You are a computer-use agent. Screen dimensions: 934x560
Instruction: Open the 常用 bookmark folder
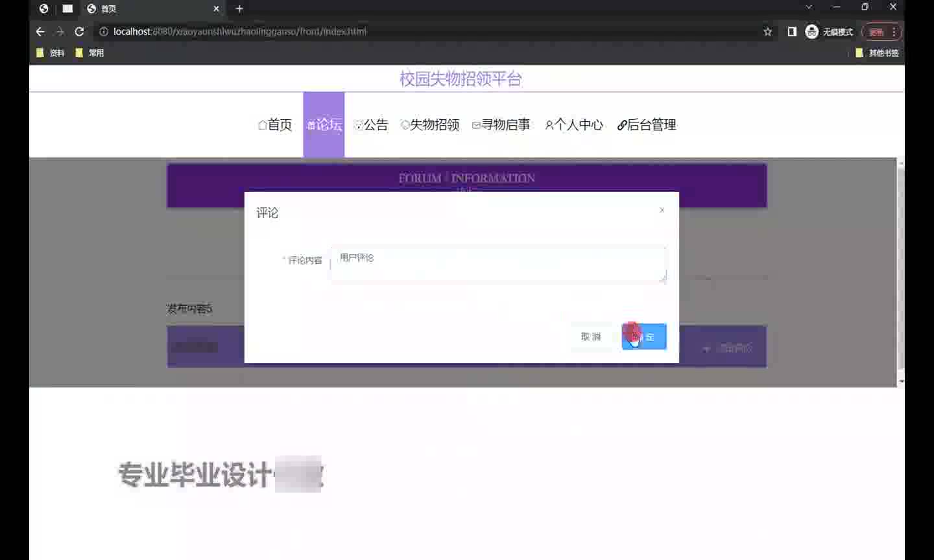tap(90, 53)
